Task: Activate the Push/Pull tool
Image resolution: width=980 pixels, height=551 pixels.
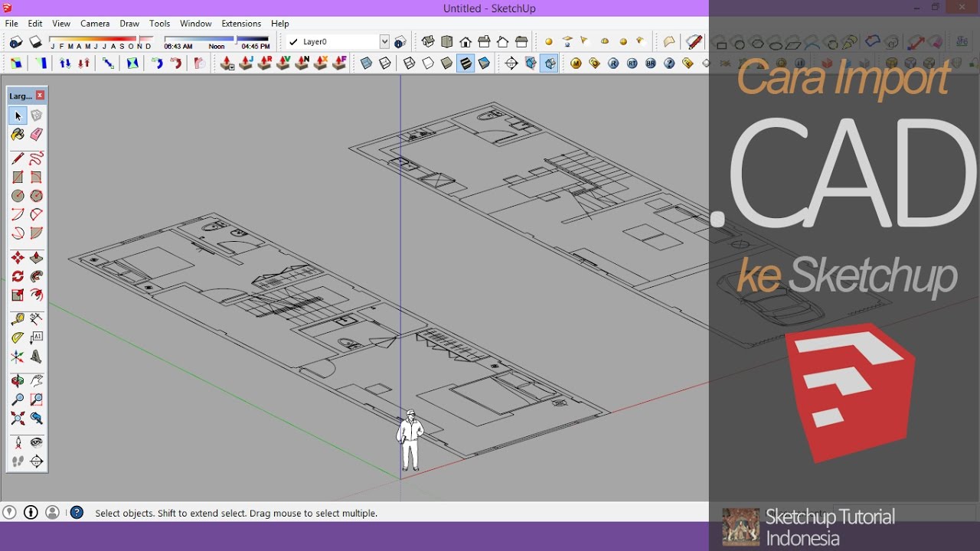Action: point(37,258)
